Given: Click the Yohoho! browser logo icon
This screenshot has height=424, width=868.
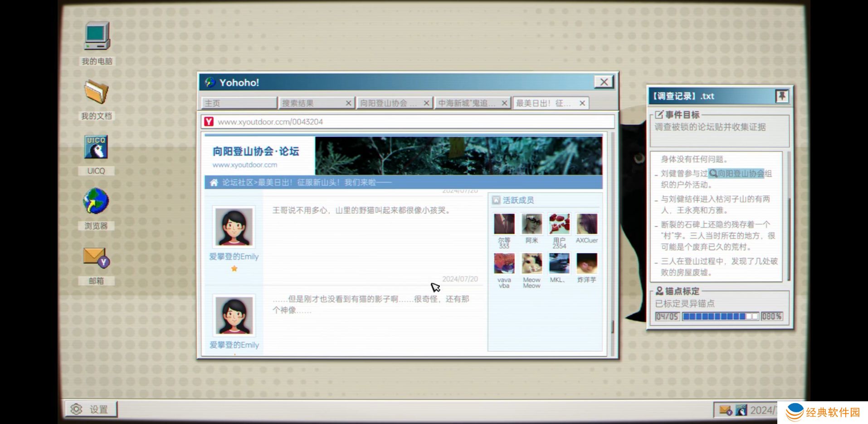Looking at the screenshot, I should coord(210,82).
